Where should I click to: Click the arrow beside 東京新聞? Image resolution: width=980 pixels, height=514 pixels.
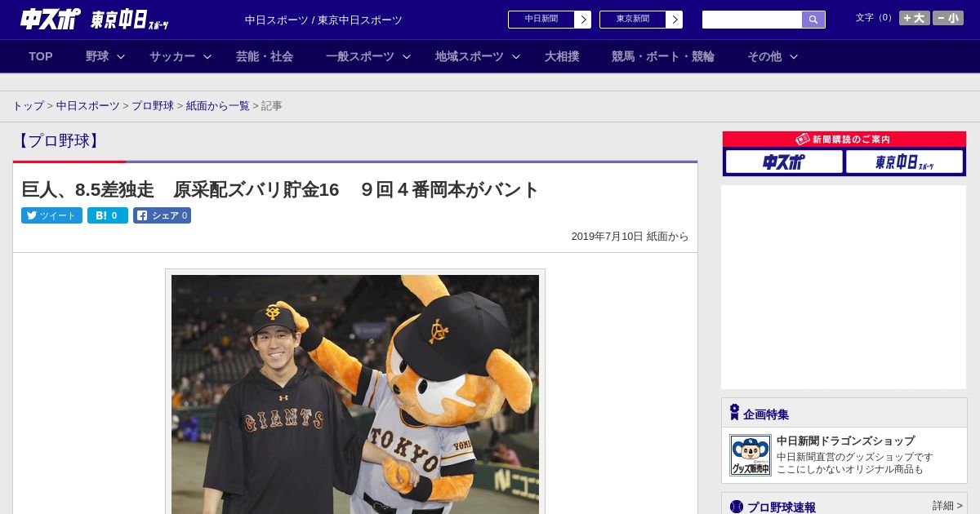click(x=674, y=20)
